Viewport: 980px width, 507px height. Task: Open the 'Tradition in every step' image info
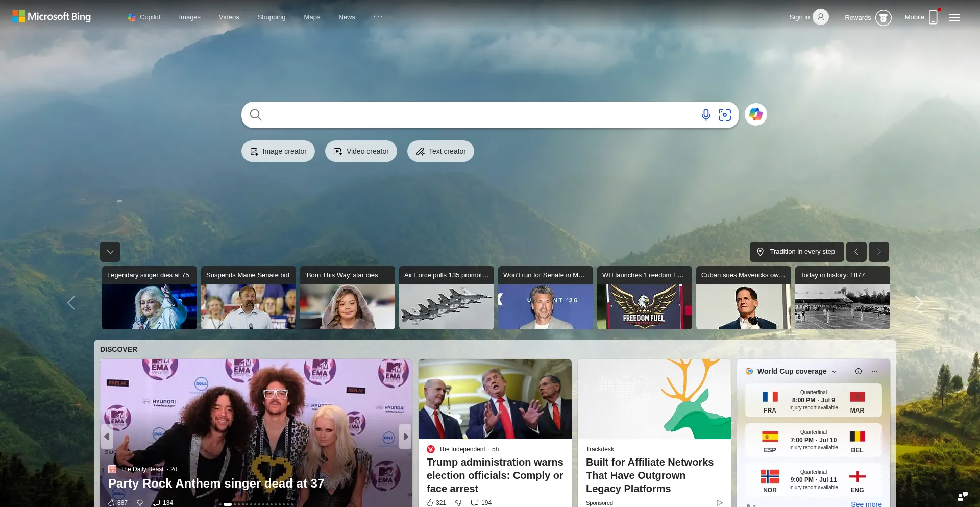797,252
